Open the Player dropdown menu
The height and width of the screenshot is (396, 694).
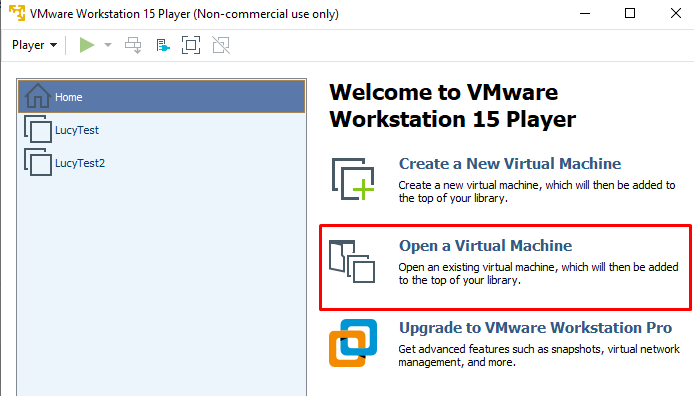35,45
